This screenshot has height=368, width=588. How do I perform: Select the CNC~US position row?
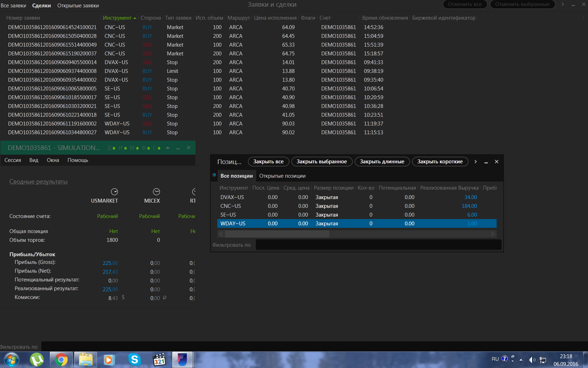[x=357, y=206]
